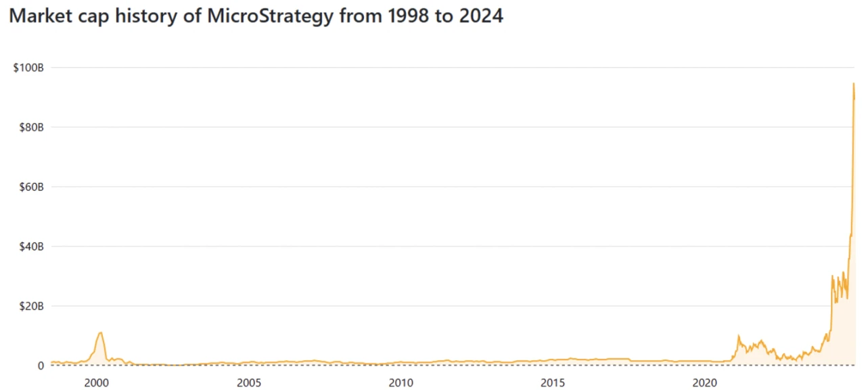Select the $100B y-axis label
The height and width of the screenshot is (390, 868).
click(28, 68)
